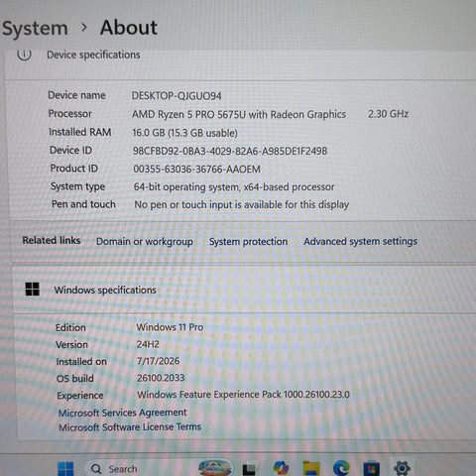Click the About page title

(x=129, y=28)
